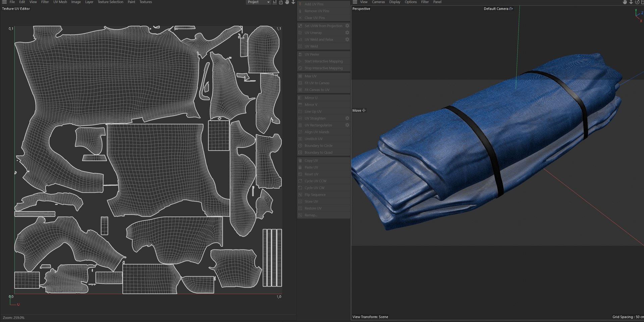Screen dimensions: 644x322
Task: Click the Default Camera icon
Action: point(511,9)
